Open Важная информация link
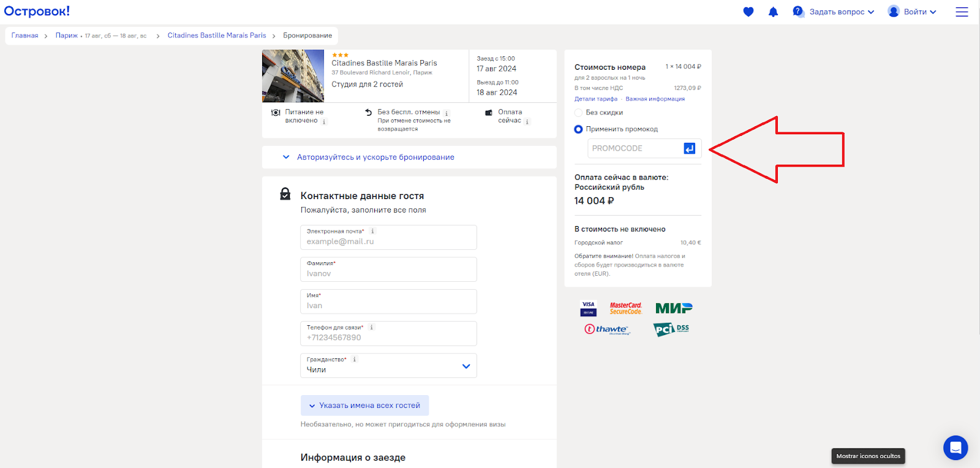Image resolution: width=980 pixels, height=468 pixels. coord(655,99)
